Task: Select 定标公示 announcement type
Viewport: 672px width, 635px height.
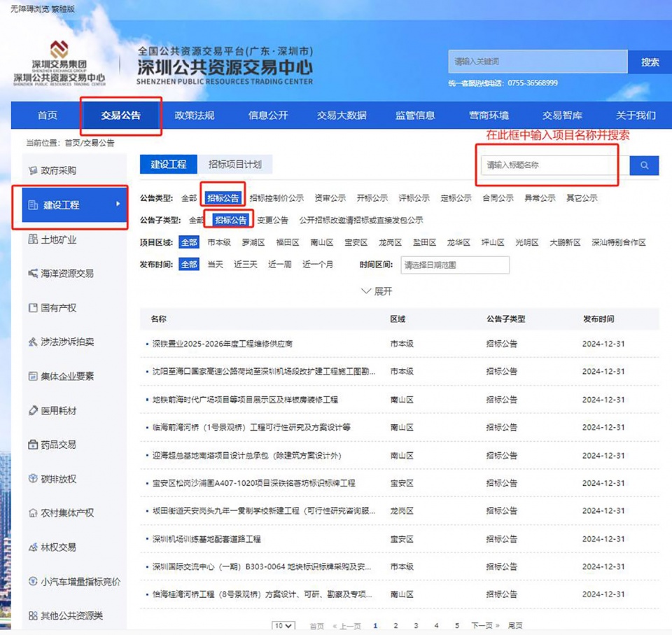Action: (456, 198)
